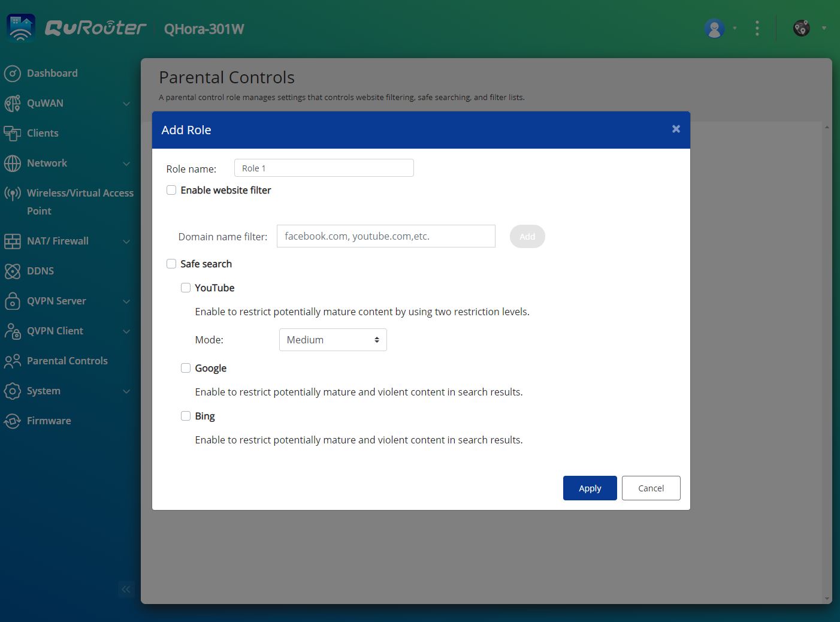The image size is (840, 622).
Task: Click the Add domain button
Action: pyautogui.click(x=527, y=236)
